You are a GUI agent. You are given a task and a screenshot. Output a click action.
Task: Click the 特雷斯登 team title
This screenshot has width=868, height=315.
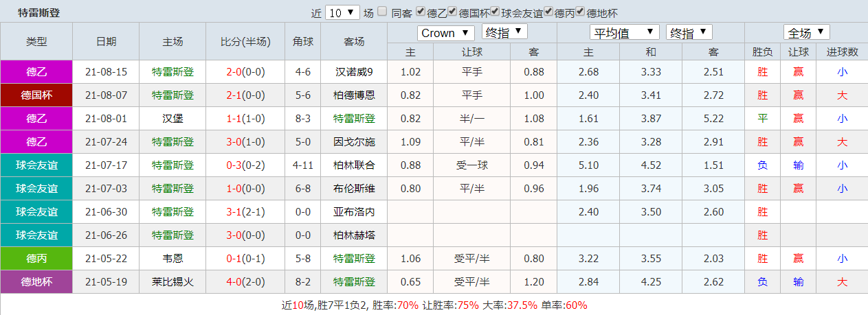[39, 12]
